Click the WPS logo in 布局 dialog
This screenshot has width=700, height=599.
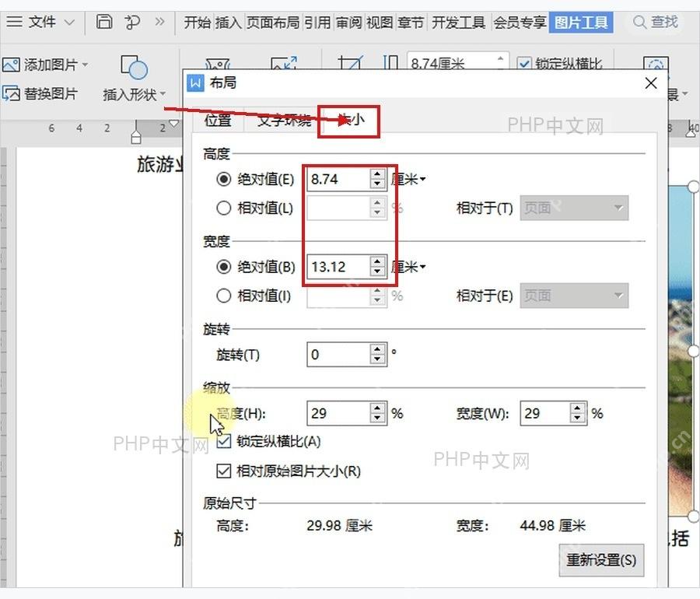[195, 82]
